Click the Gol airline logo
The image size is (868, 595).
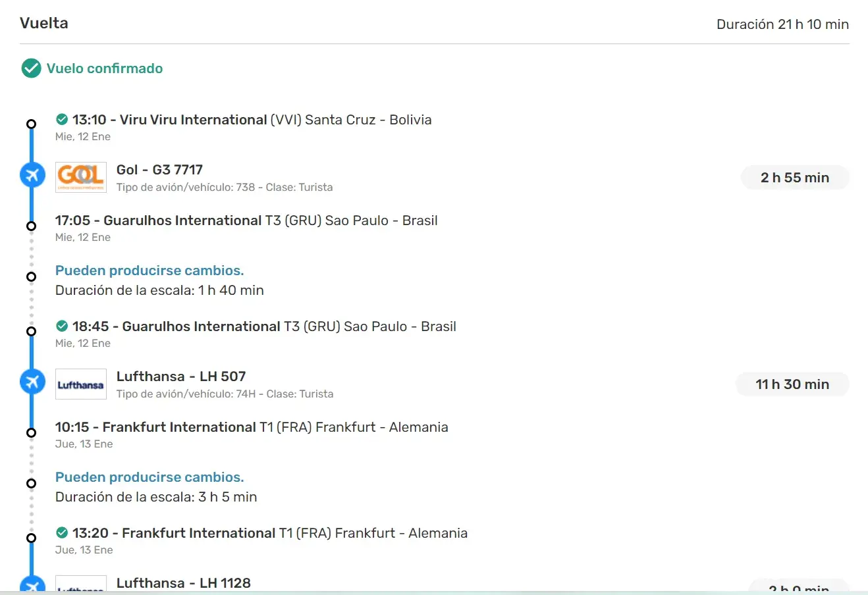click(x=80, y=177)
